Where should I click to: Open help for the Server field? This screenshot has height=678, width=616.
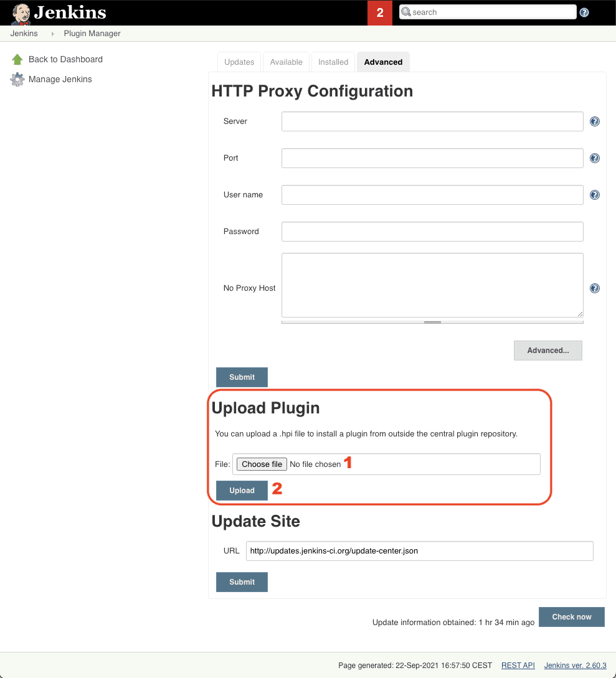coord(595,121)
